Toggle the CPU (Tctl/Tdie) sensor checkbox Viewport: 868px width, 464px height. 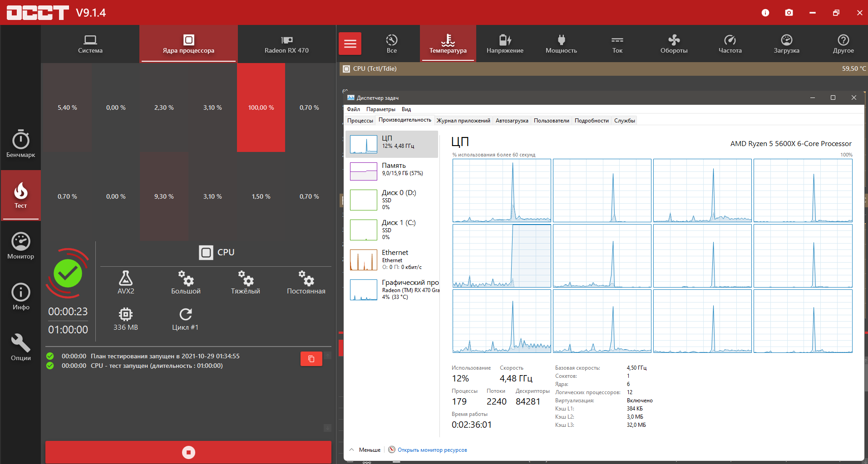tap(346, 69)
